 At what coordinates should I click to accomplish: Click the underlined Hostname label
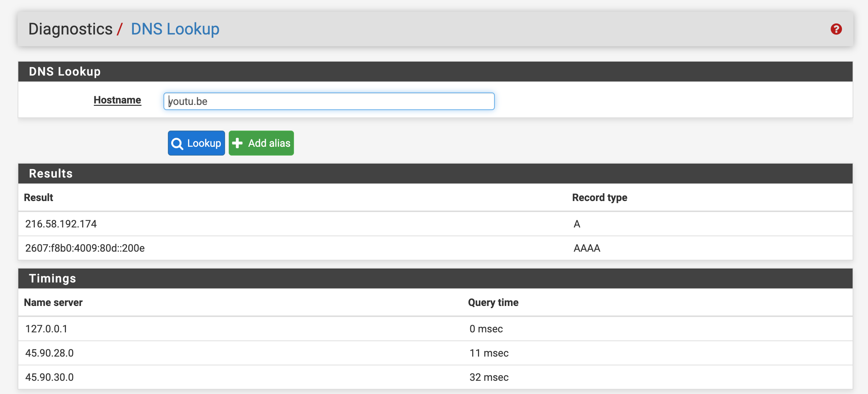[x=117, y=100]
